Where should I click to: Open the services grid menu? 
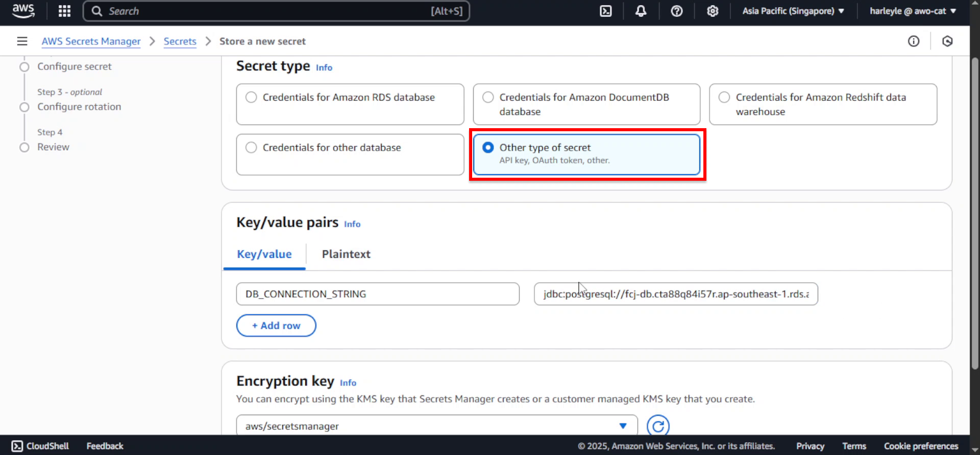click(64, 11)
